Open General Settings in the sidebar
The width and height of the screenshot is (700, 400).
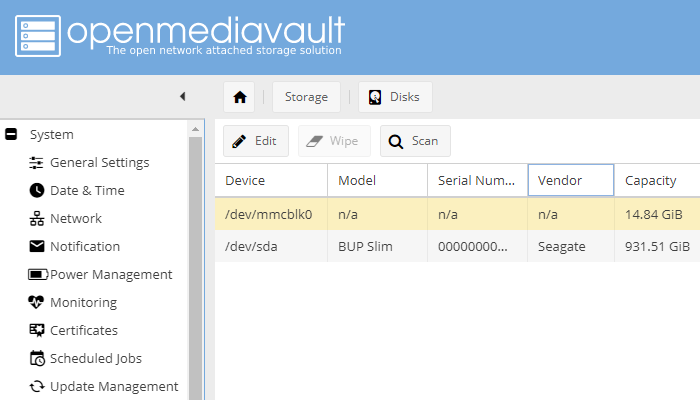click(99, 163)
